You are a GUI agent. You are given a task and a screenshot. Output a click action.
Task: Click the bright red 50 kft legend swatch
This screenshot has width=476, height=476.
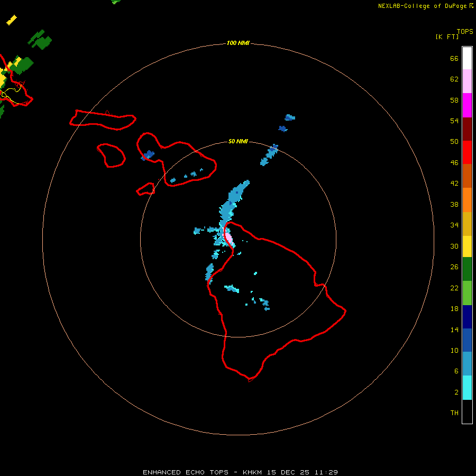(x=467, y=152)
